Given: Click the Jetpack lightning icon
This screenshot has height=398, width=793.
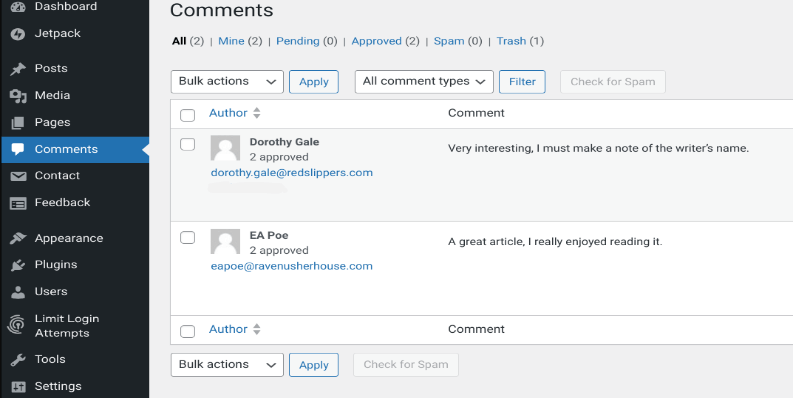Looking at the screenshot, I should [x=18, y=34].
